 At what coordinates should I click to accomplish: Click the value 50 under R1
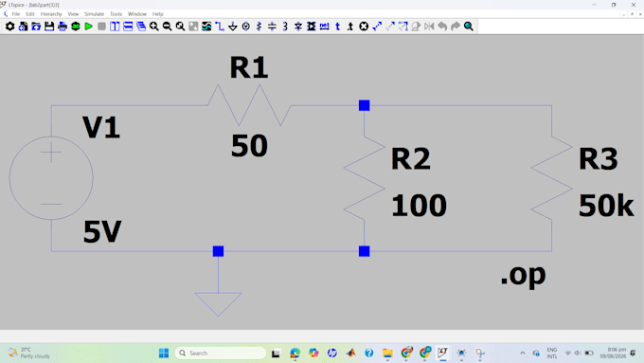point(249,146)
